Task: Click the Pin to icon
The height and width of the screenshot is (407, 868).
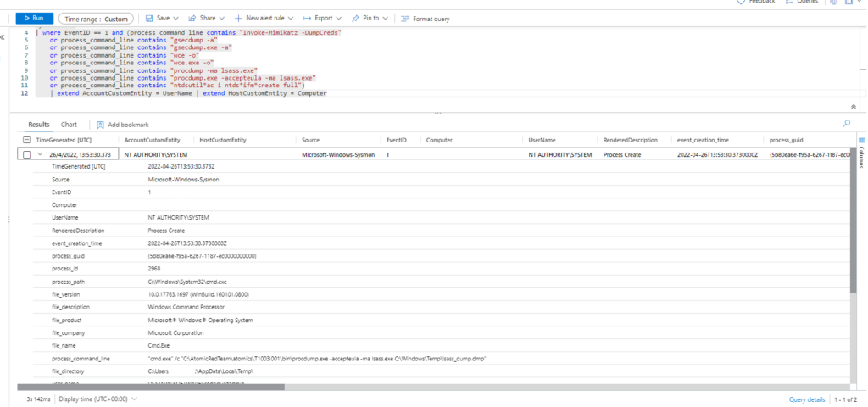Action: pos(357,18)
